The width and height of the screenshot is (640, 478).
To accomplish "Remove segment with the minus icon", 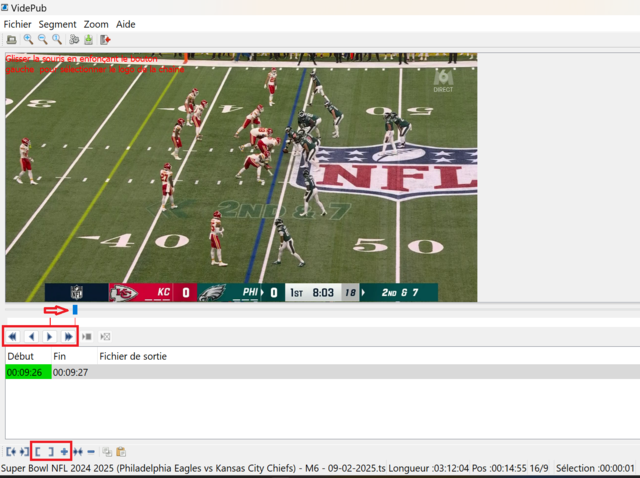I will 91,452.
